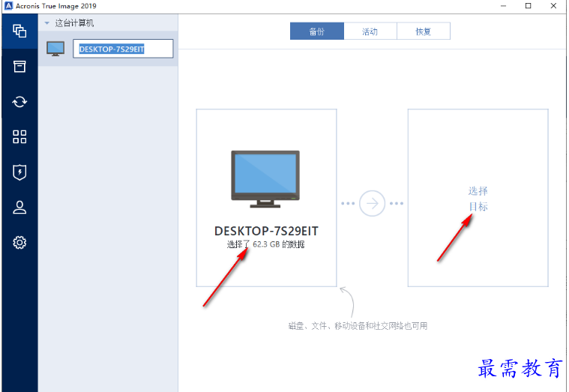Open the Backup section in the sidebar
Viewport: 569px width, 392px height.
(x=19, y=31)
